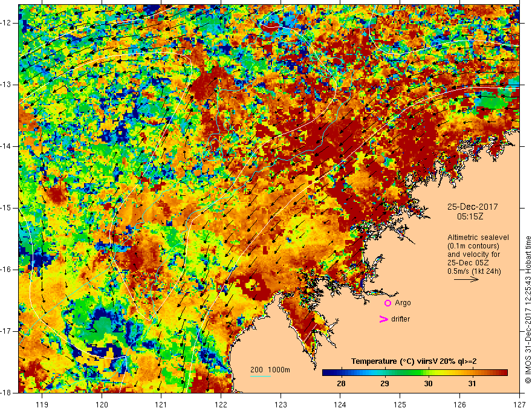Click latitude axis label '-14'
532x411 pixels.
[x=6, y=146]
